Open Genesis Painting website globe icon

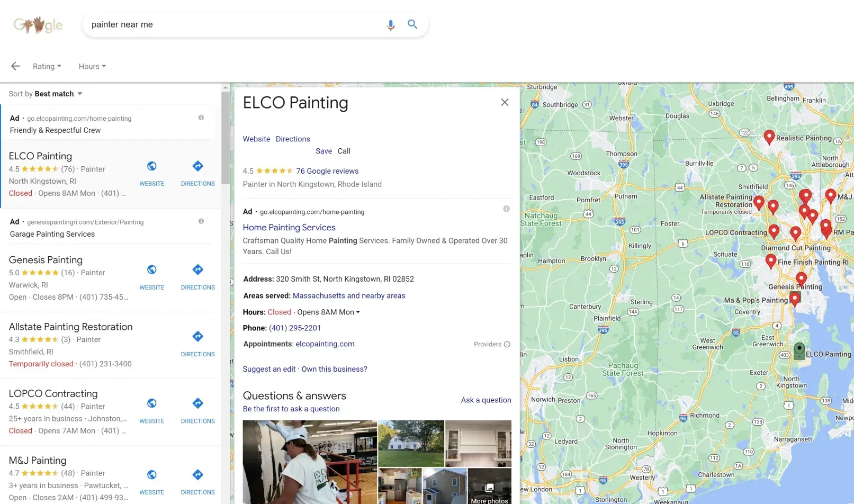(x=152, y=270)
